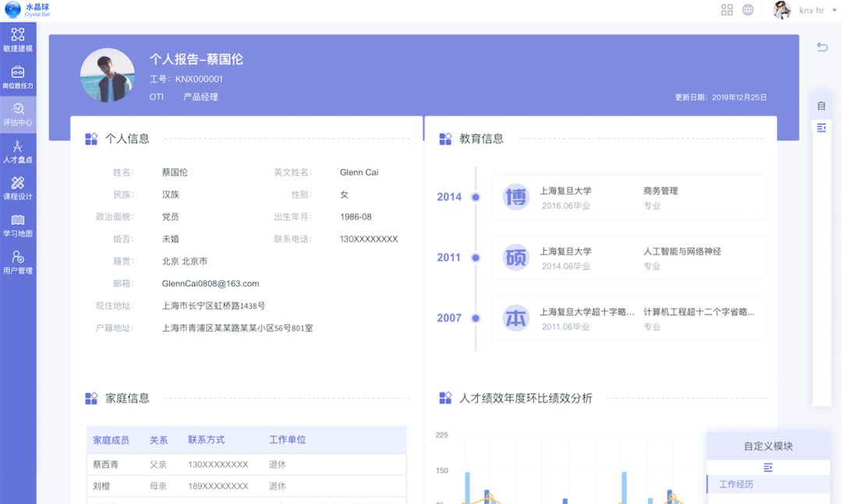Viewport: 842px width, 504px height.
Task: Click the employee profile photo
Action: point(108,76)
